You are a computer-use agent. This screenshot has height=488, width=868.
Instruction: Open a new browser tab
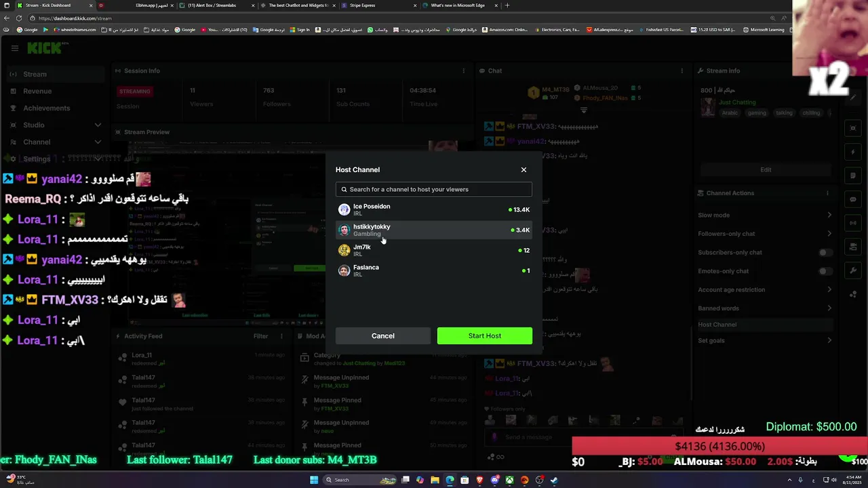click(507, 5)
